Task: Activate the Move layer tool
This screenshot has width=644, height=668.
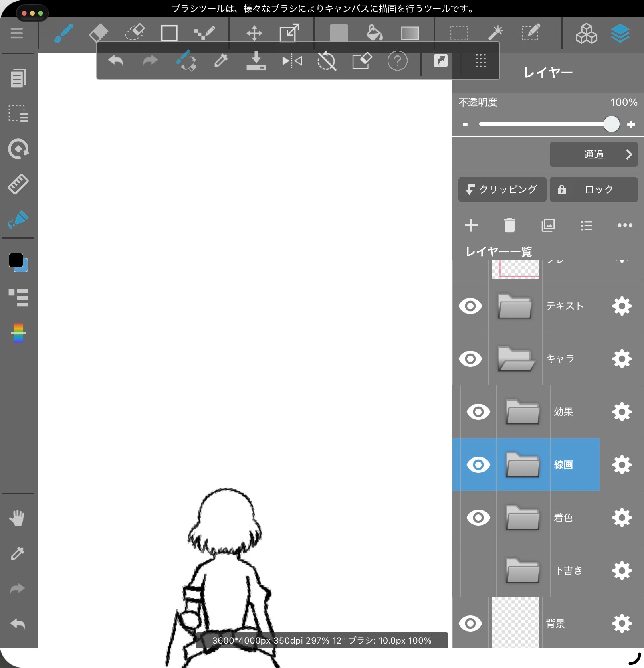Action: point(254,33)
